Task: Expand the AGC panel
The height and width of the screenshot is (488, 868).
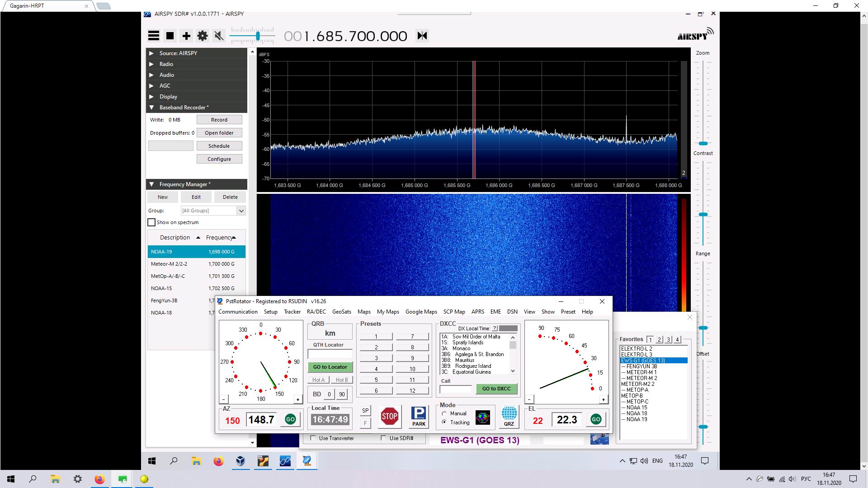Action: click(196, 85)
